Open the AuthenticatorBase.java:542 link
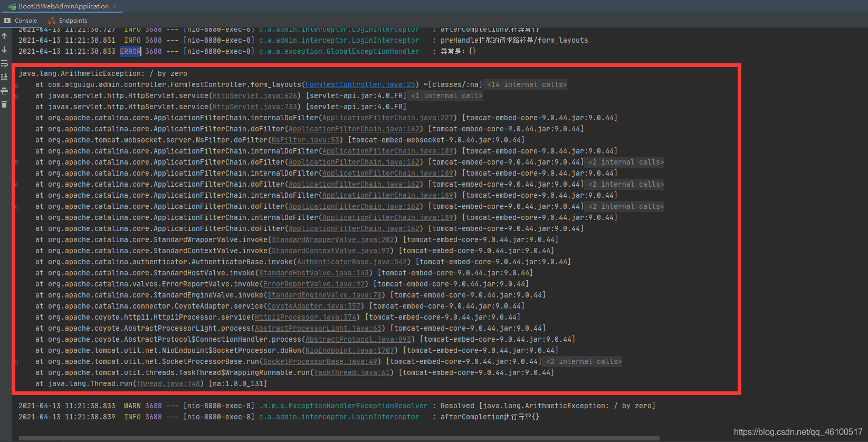 (352, 262)
